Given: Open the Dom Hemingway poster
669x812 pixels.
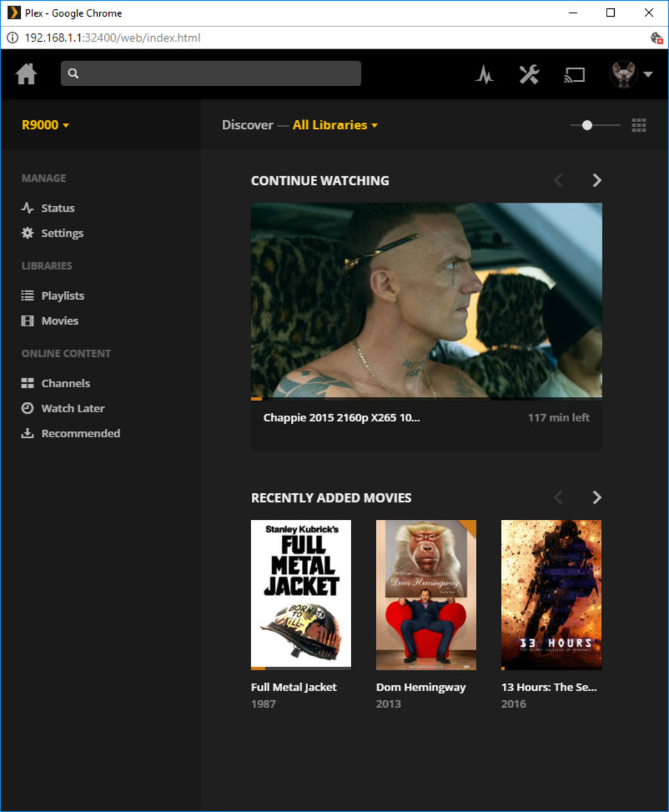Looking at the screenshot, I should point(426,595).
